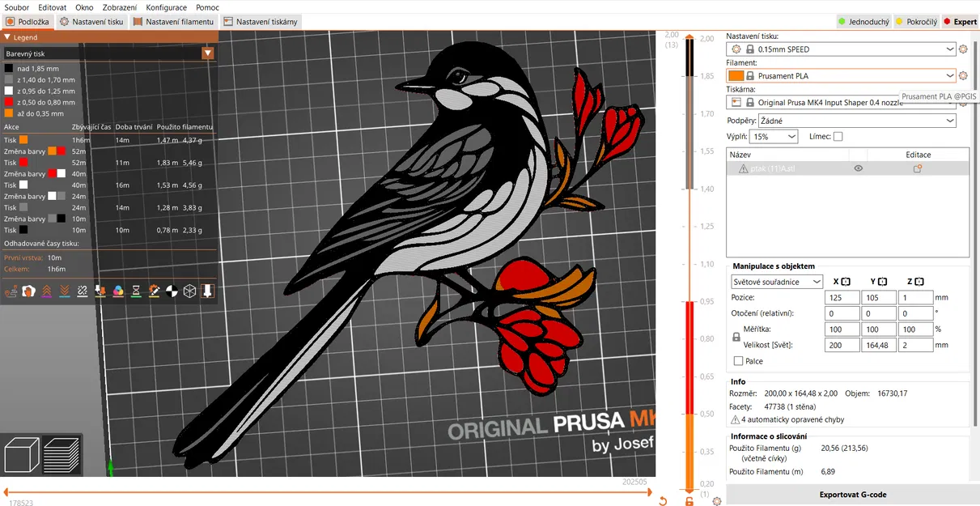Screen dimensions: 980x506
Task: Click Otočení Z field value 0
Action: 915,313
